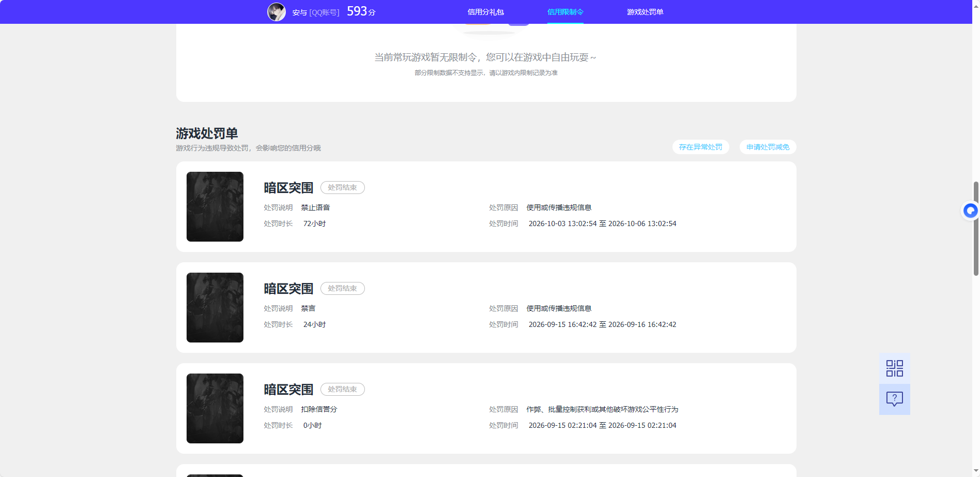The width and height of the screenshot is (980, 477).
Task: Click the reason text 作弊、批量控制获利或其他破坏游戏公平性行为
Action: 602,409
